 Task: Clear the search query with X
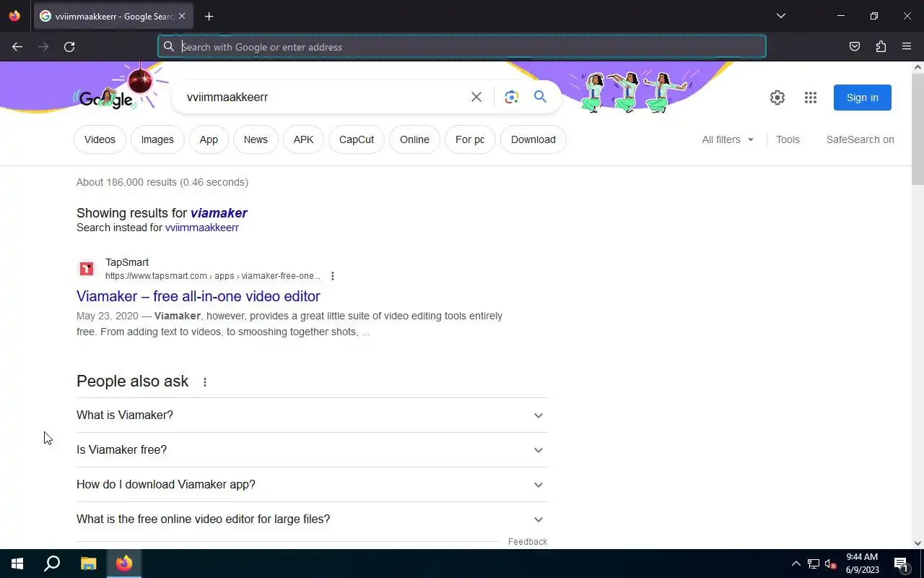[x=476, y=97]
